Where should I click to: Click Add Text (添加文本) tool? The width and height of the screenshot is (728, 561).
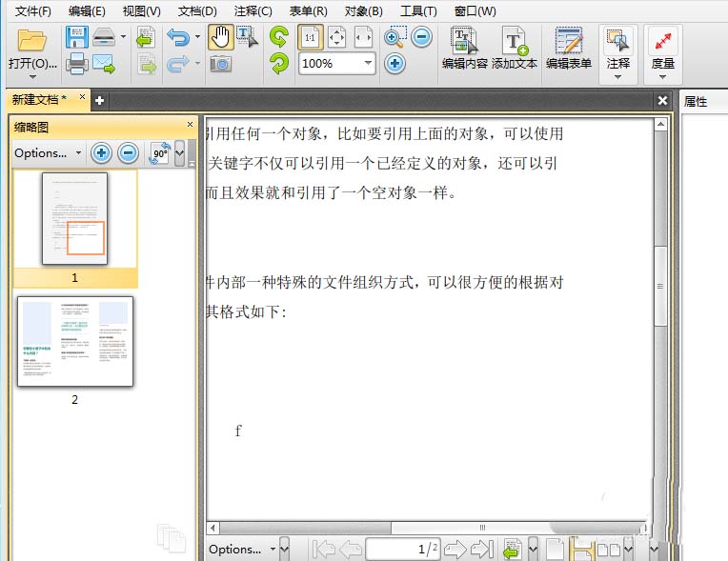[x=515, y=49]
